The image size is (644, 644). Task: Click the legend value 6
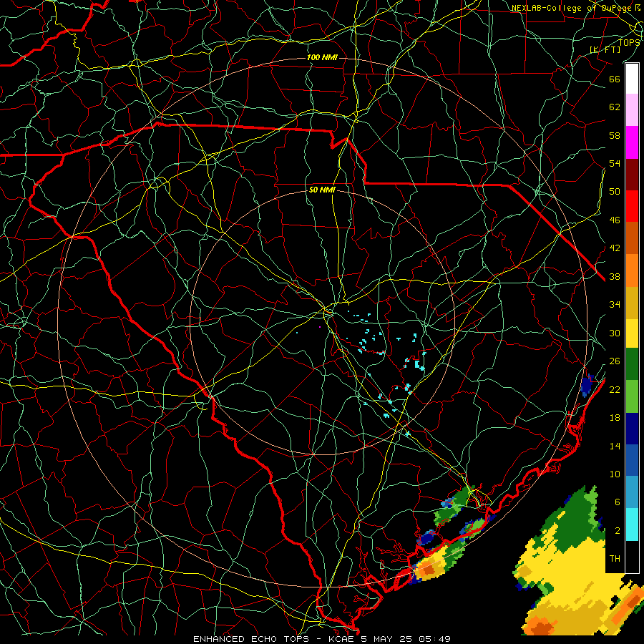618,502
